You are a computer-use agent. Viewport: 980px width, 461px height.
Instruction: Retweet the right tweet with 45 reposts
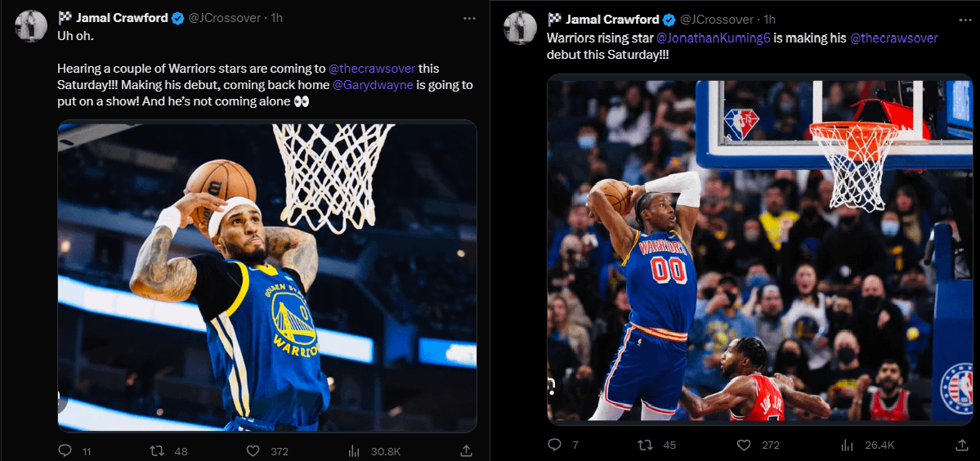[x=646, y=445]
